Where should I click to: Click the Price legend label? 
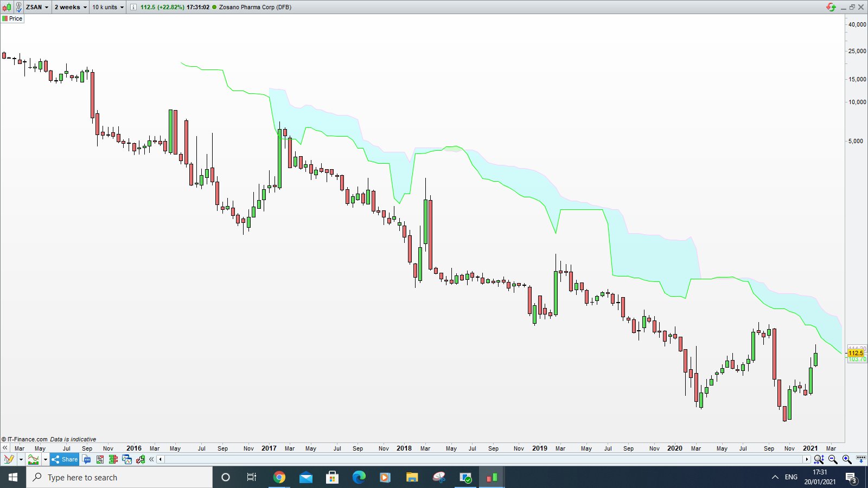click(12, 18)
